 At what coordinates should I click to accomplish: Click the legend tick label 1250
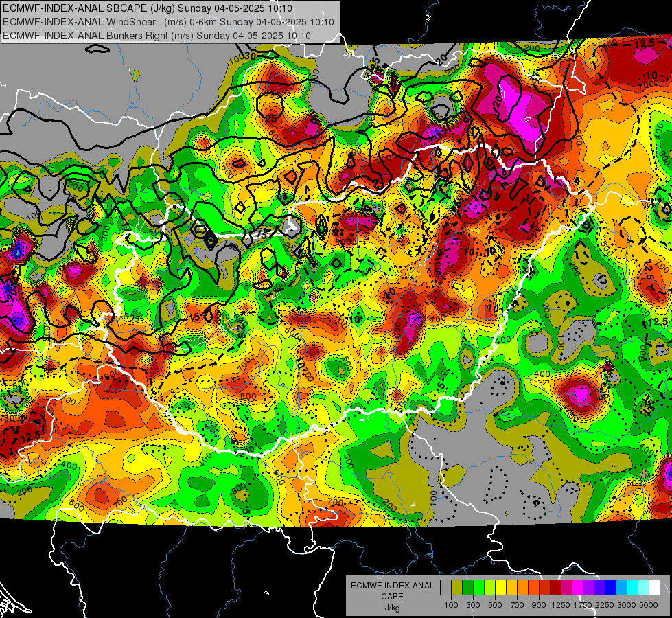pos(561,605)
